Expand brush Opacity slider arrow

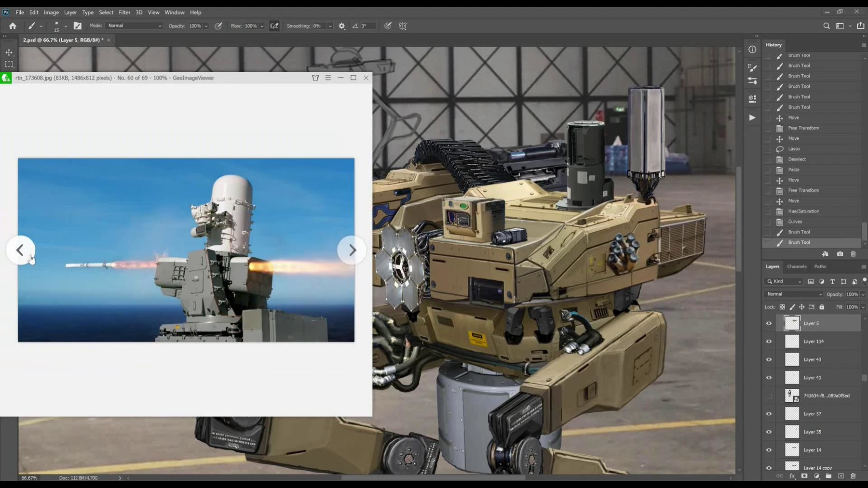(x=206, y=26)
